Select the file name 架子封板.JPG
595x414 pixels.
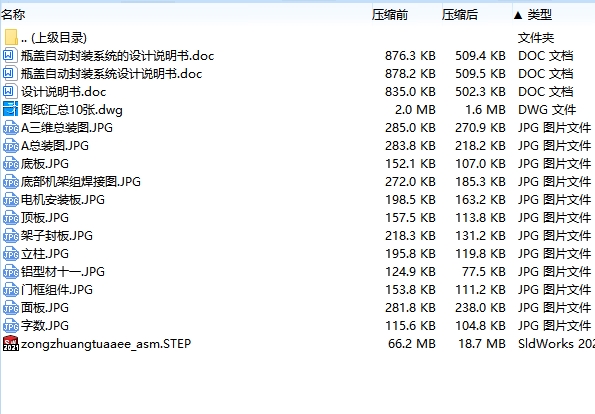point(57,236)
